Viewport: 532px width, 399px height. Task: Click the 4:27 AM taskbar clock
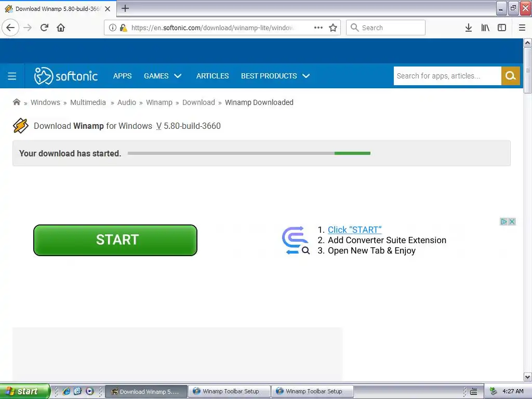[513, 391]
